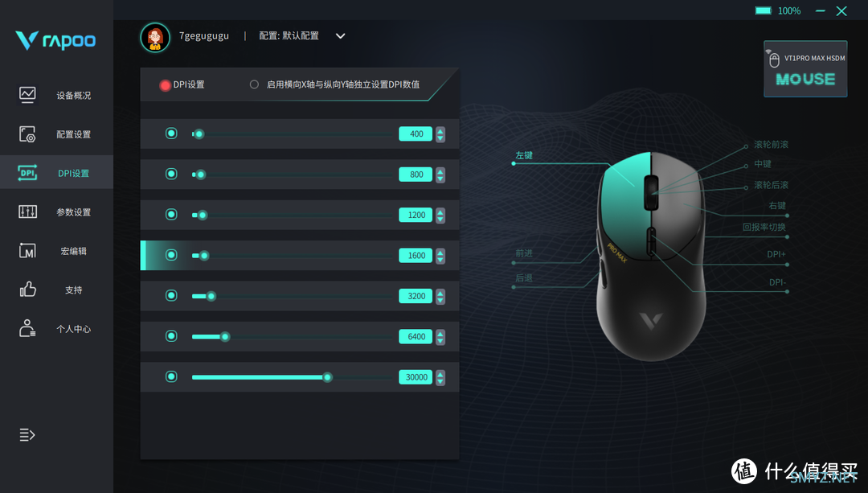
Task: Click the 配置设置 sidebar icon
Action: pyautogui.click(x=27, y=134)
